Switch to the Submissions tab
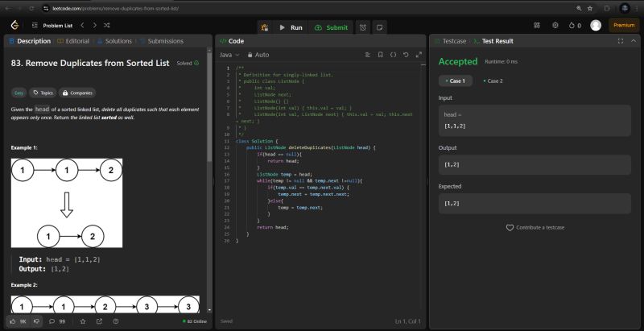Image resolution: width=644 pixels, height=331 pixels. pyautogui.click(x=162, y=41)
